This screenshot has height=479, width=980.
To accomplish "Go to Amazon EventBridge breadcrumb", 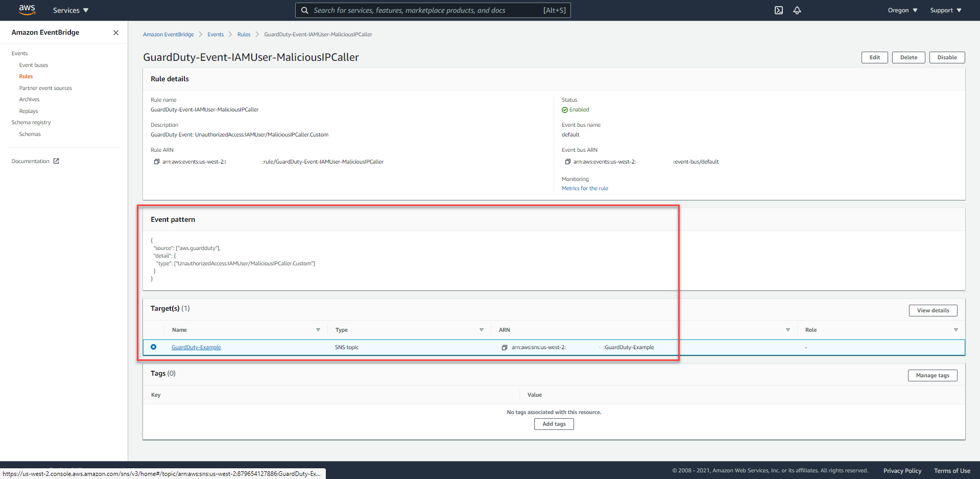I will click(x=169, y=34).
